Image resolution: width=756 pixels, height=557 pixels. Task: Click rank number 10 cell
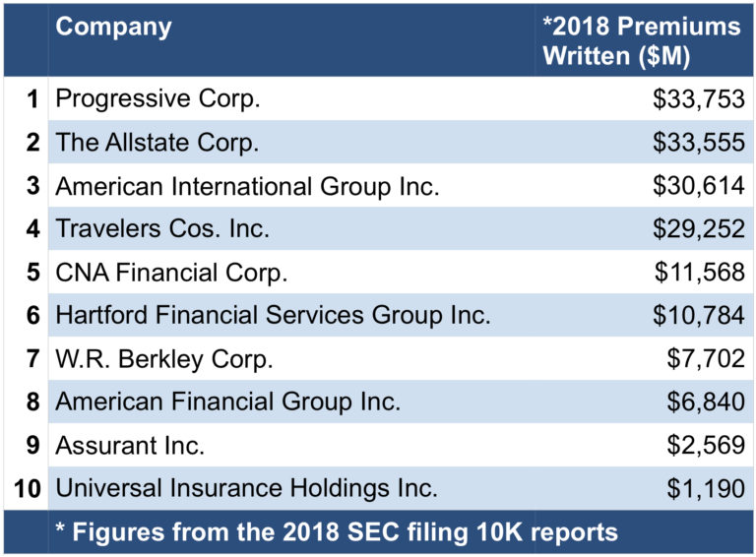26,488
